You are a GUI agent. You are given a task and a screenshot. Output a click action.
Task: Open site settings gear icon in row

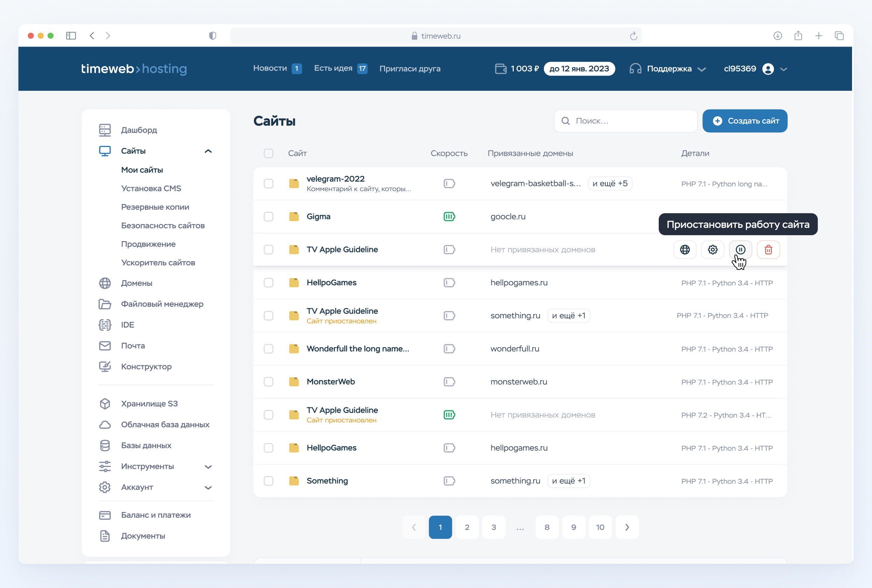click(712, 249)
